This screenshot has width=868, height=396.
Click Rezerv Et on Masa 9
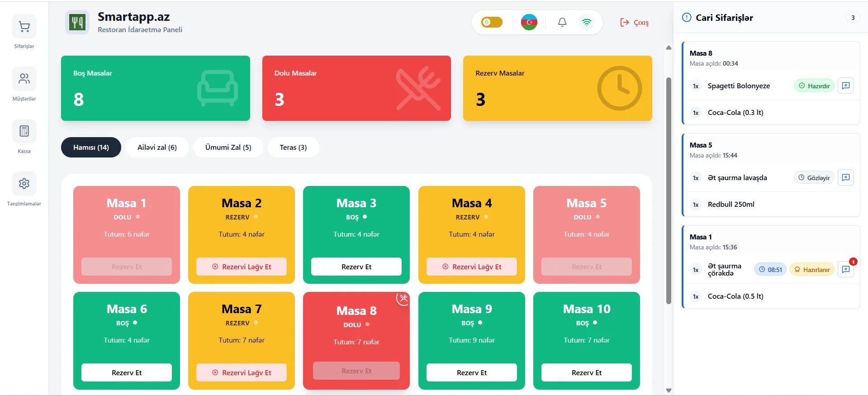click(472, 372)
